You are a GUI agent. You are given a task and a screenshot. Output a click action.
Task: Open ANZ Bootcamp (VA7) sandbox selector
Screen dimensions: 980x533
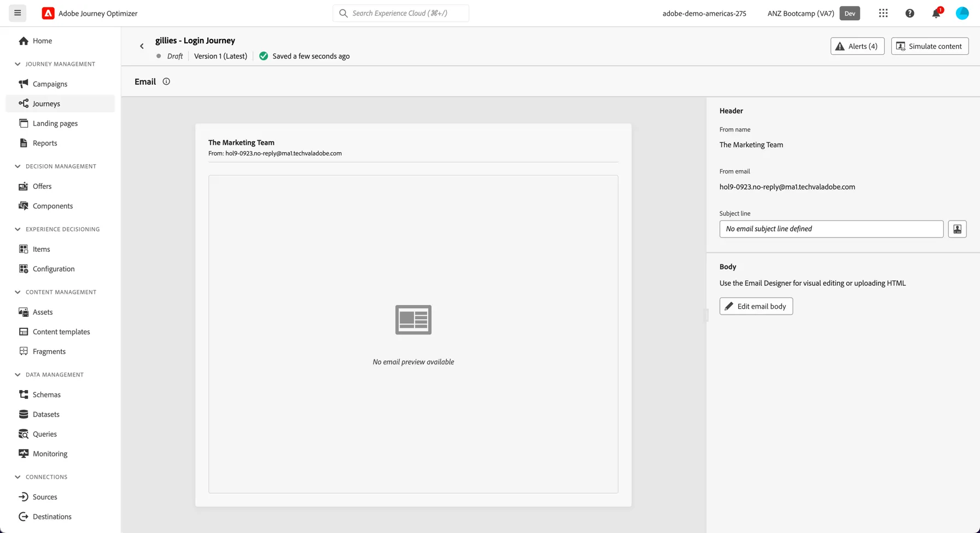(x=813, y=13)
